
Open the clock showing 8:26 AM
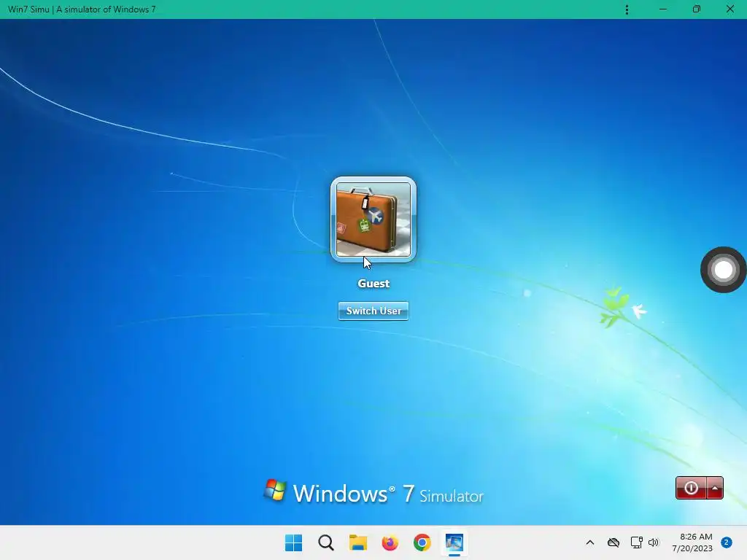pos(692,542)
